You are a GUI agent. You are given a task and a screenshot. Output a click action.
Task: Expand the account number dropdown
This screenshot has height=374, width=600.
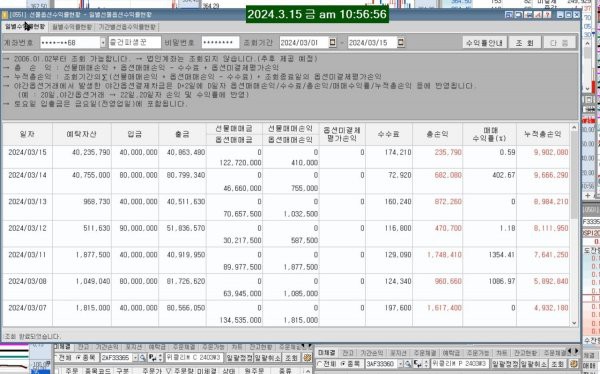pos(103,42)
